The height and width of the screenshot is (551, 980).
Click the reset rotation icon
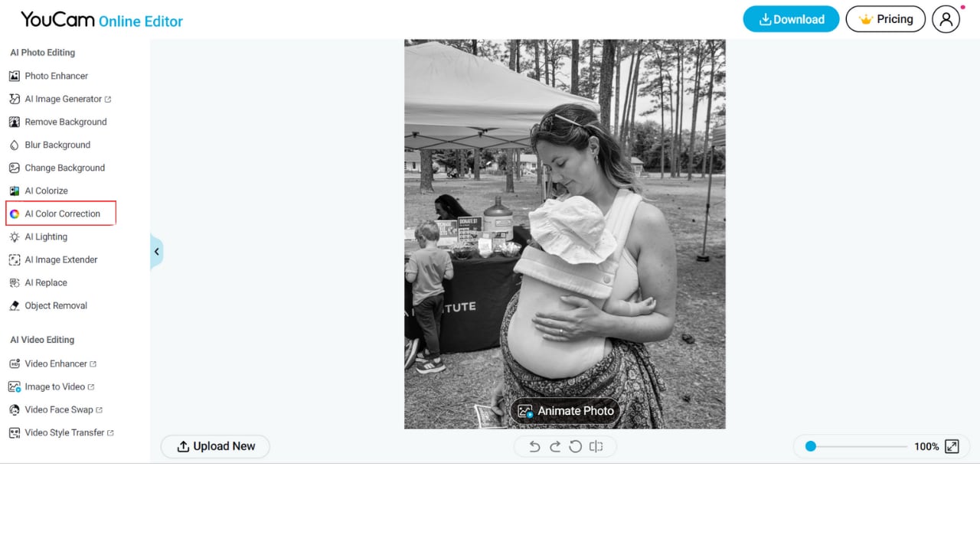pos(576,447)
